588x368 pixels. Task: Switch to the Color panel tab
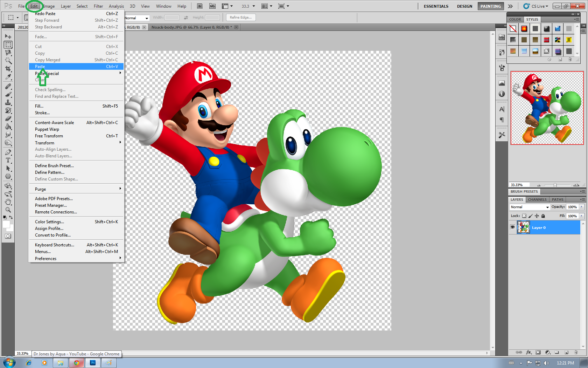pyautogui.click(x=515, y=19)
